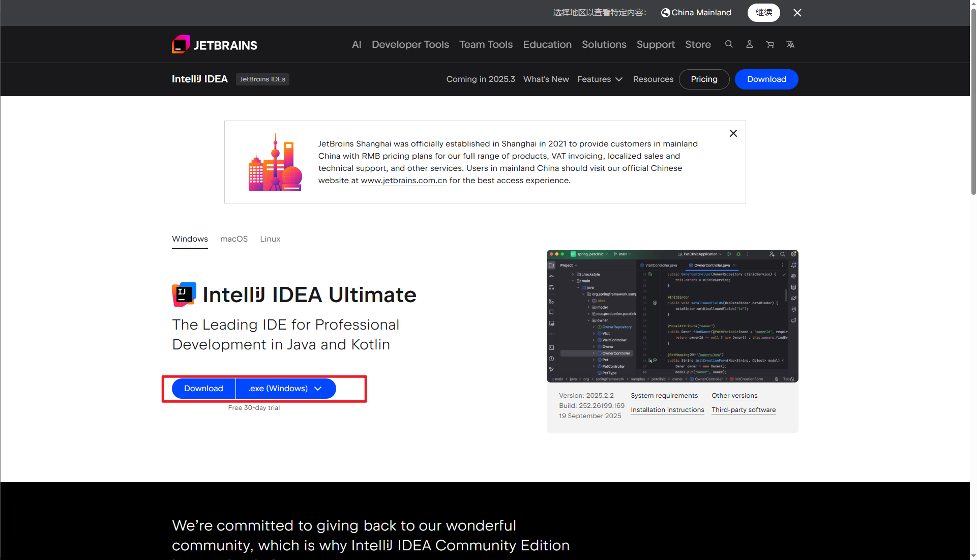Image resolution: width=977 pixels, height=560 pixels.
Task: Dismiss the JetBrains Shanghai notice
Action: pos(733,133)
